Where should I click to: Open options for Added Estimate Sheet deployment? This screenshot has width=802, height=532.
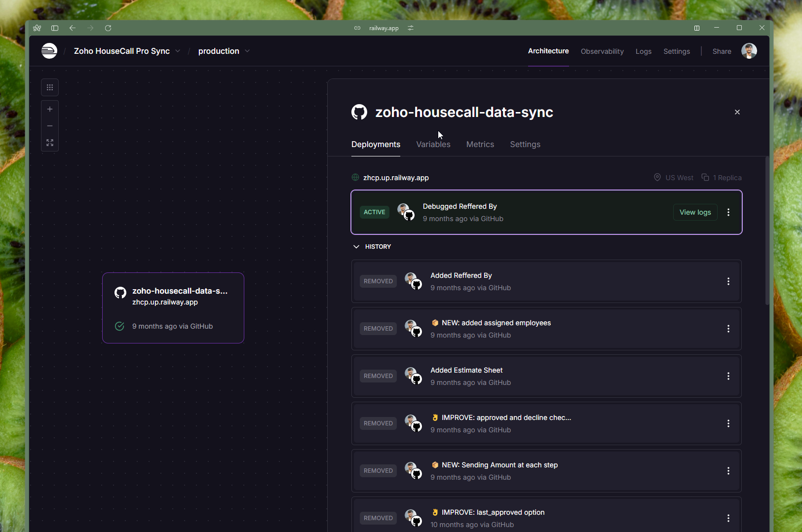coord(728,376)
